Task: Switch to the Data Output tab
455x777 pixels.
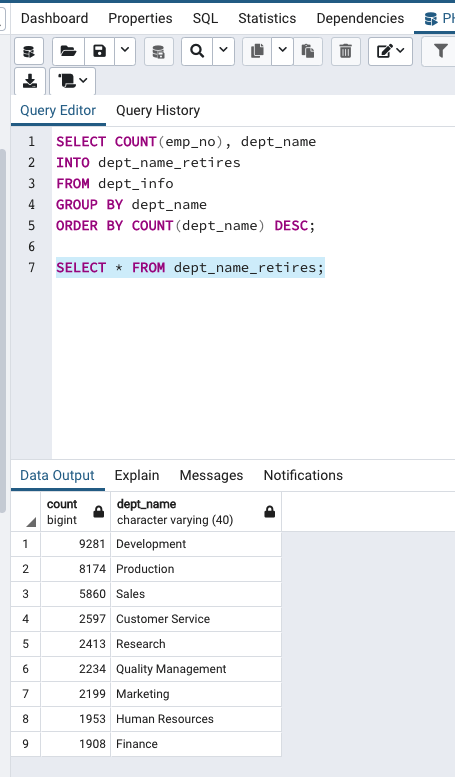Action: pyautogui.click(x=57, y=476)
